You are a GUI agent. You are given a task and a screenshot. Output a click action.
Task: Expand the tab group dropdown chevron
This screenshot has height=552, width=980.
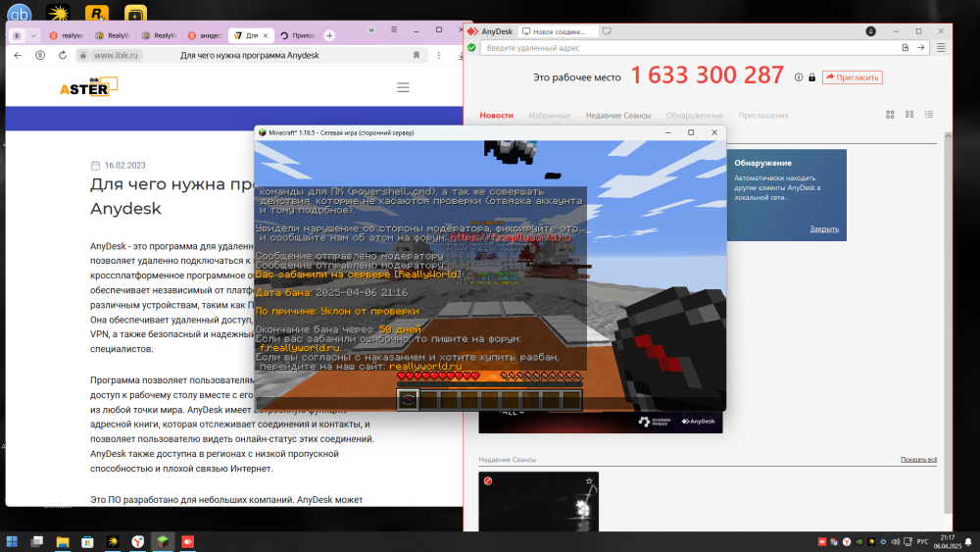coord(33,35)
